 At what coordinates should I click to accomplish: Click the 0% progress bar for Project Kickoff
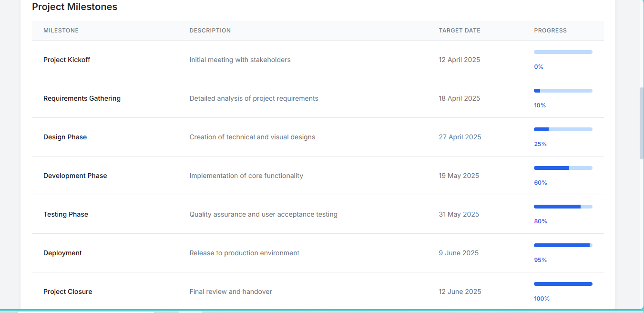click(x=563, y=52)
